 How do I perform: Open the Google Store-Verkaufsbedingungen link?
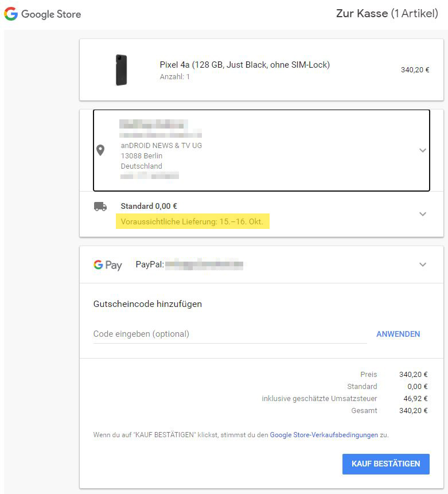pos(324,435)
